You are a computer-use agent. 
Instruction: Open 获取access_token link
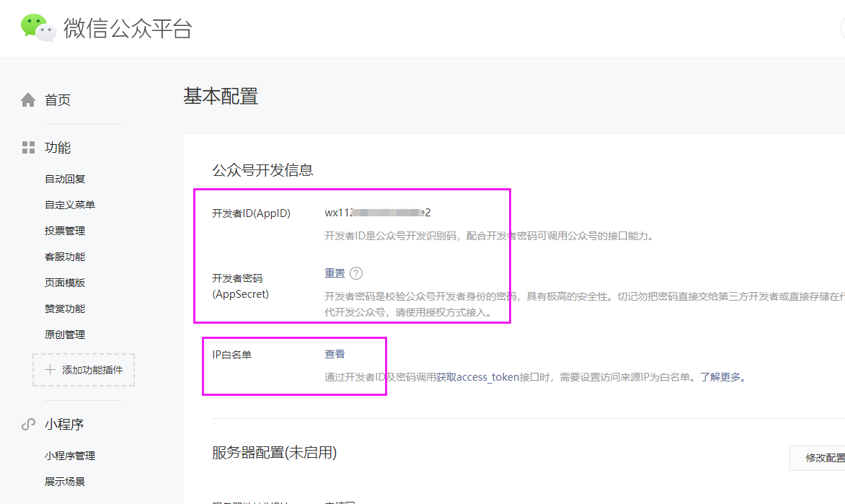[x=477, y=377]
